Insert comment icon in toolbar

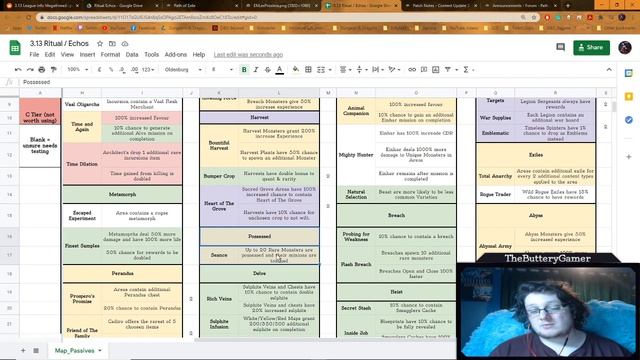[424, 70]
